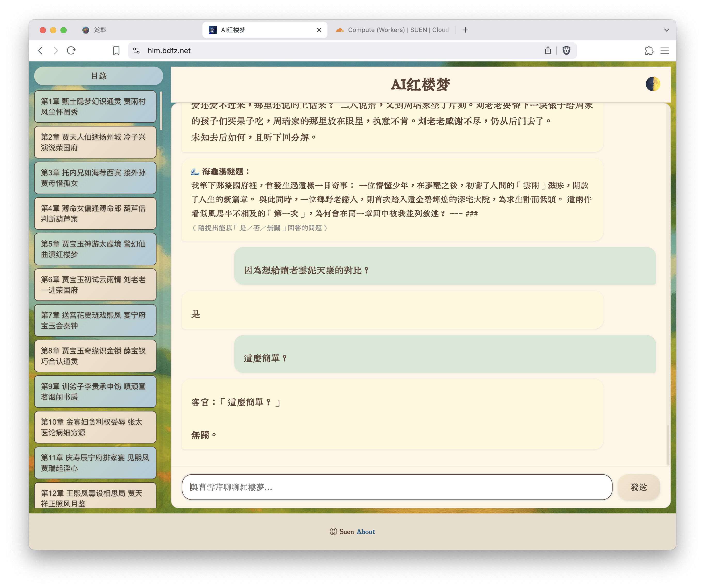Go back to the previous page
Image resolution: width=705 pixels, height=588 pixels.
point(41,51)
